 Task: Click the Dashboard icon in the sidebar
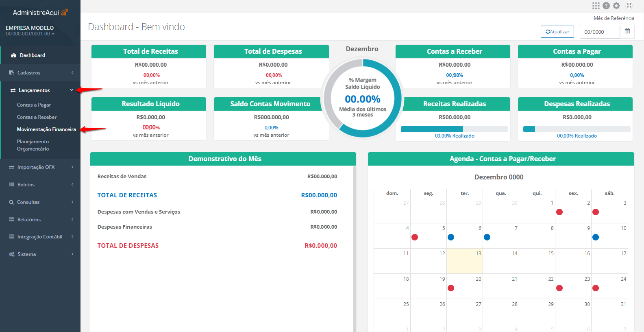[x=13, y=55]
